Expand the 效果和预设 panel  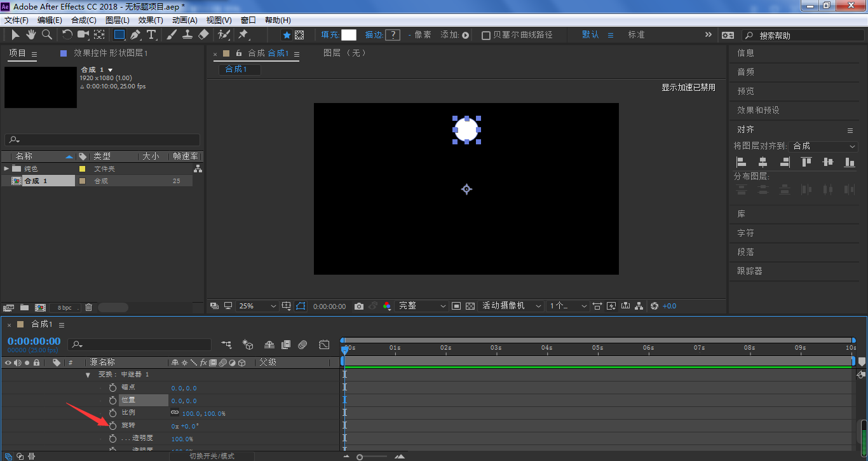pos(758,110)
